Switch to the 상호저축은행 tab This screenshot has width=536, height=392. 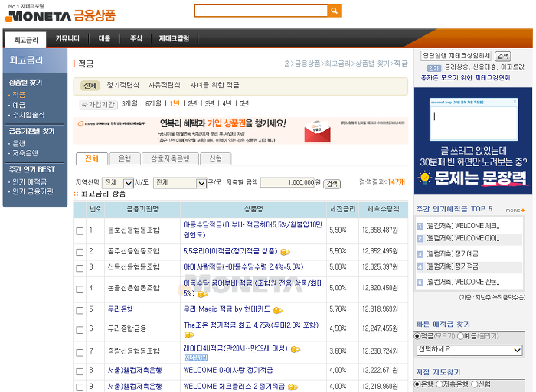pos(170,158)
